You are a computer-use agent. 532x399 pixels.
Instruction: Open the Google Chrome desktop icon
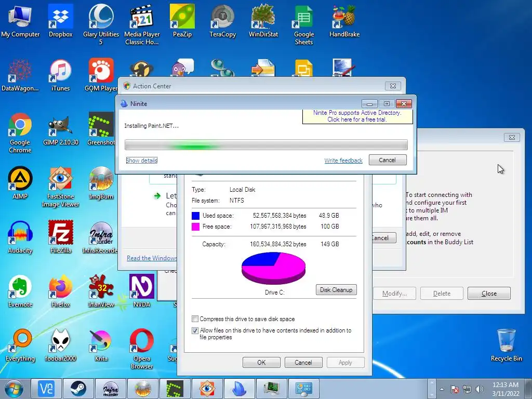(20, 133)
